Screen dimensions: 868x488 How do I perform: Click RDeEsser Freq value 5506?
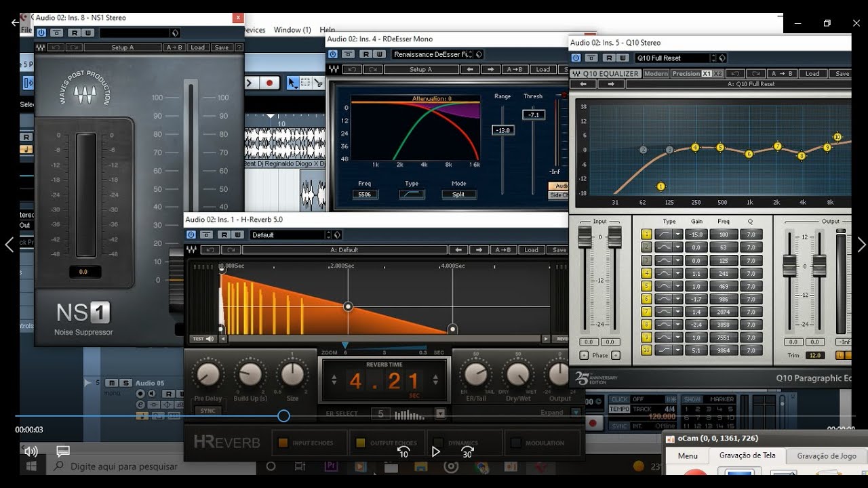point(365,195)
